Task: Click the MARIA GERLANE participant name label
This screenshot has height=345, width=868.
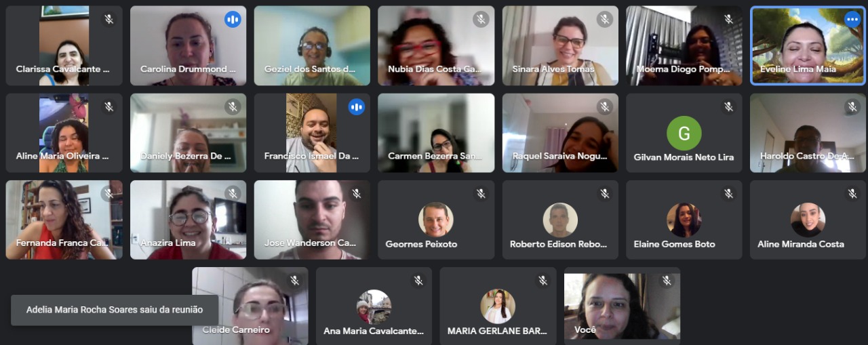Action: coord(497,331)
